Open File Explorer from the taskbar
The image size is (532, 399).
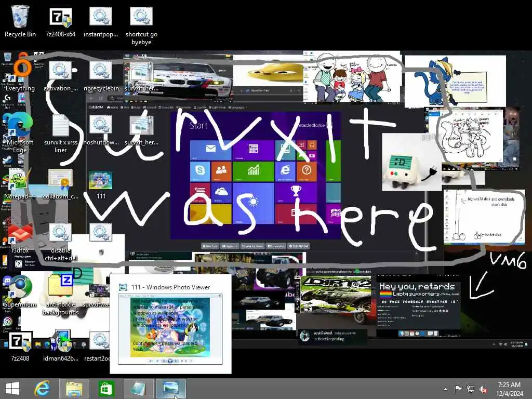(74, 389)
